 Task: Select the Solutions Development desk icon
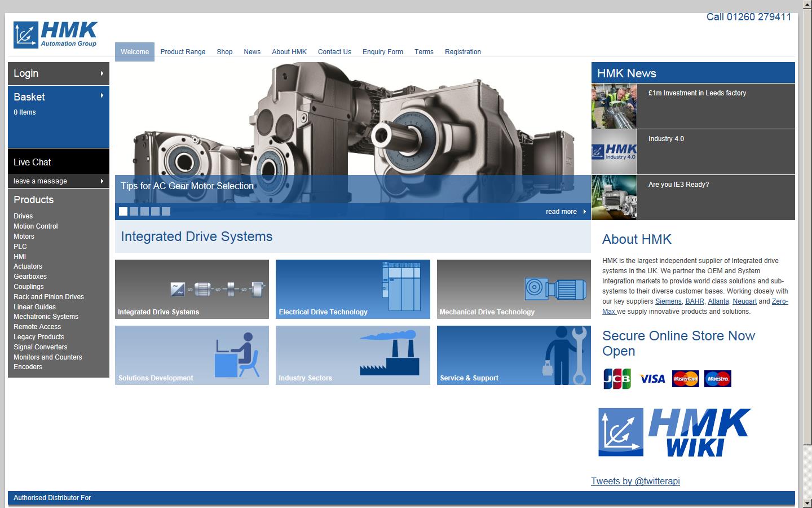[237, 353]
